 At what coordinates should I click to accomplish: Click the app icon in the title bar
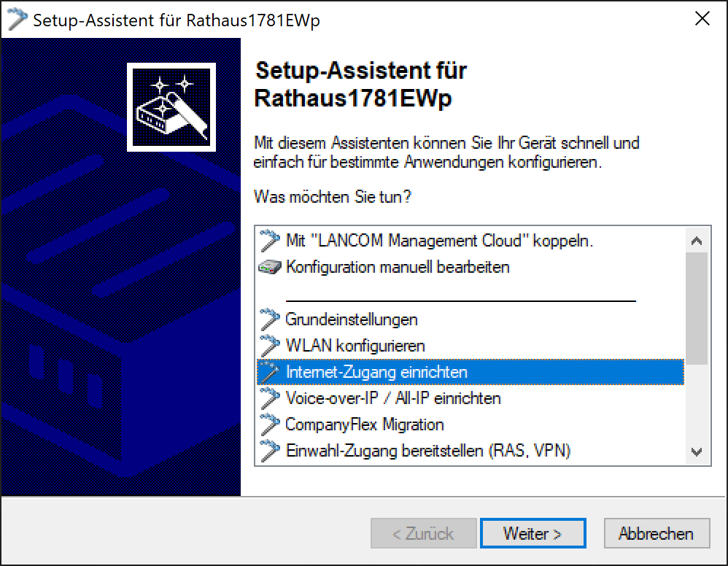(x=18, y=20)
